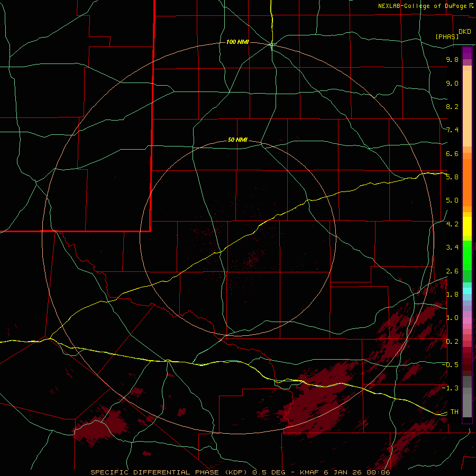Click the 1.8 color scale value

pos(452,295)
